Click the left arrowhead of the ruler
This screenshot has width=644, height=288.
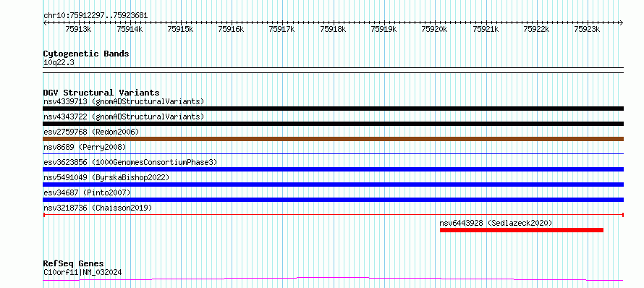tap(45, 23)
